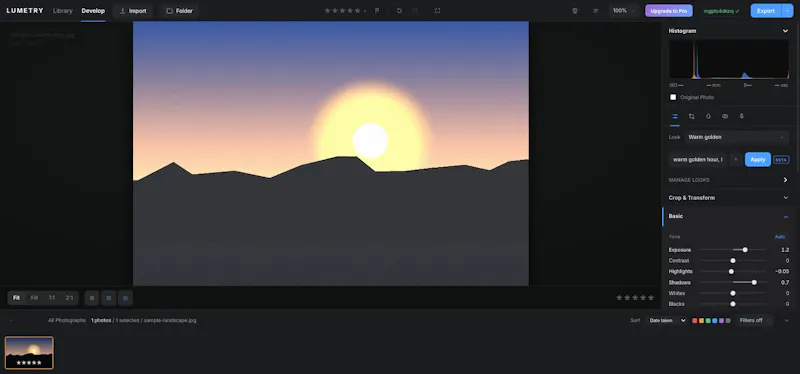Viewport: 800px width, 374px height.
Task: Click the Contrast slider handle
Action: pyautogui.click(x=733, y=261)
